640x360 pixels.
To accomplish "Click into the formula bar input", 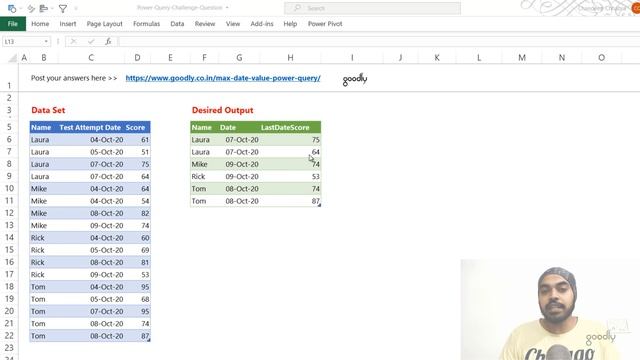I will pyautogui.click(x=378, y=41).
